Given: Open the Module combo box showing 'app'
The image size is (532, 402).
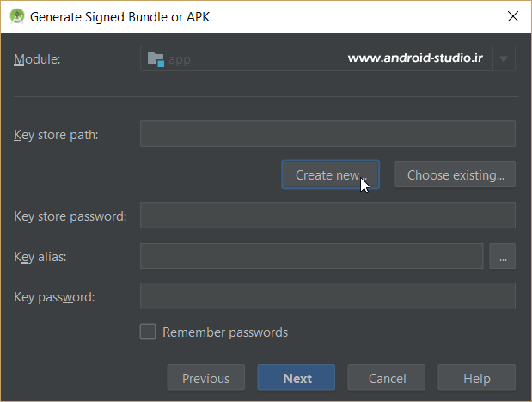Looking at the screenshot, I should (318, 59).
